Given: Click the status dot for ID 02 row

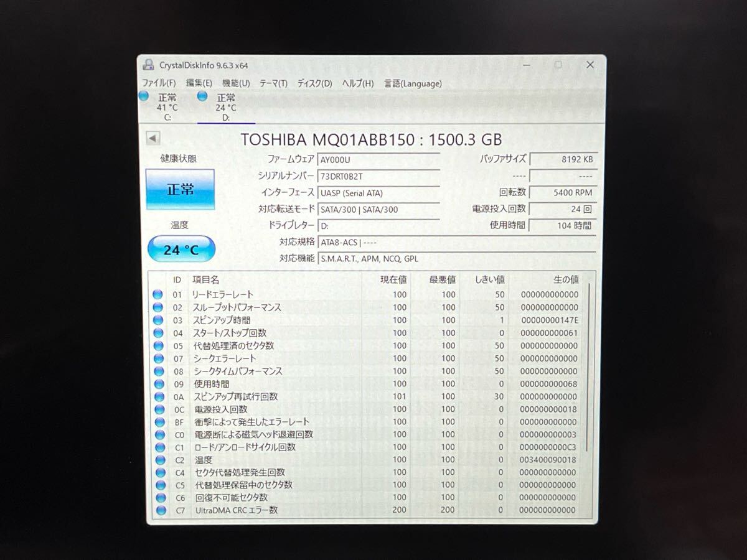Looking at the screenshot, I should (x=158, y=307).
